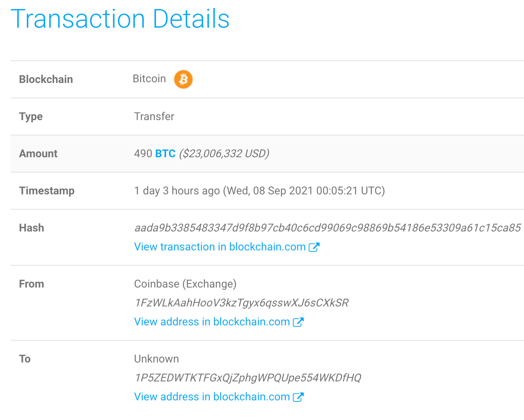Select the sender address starting with 1FzWLk
Viewport: 524px width, 420px height.
click(x=241, y=303)
